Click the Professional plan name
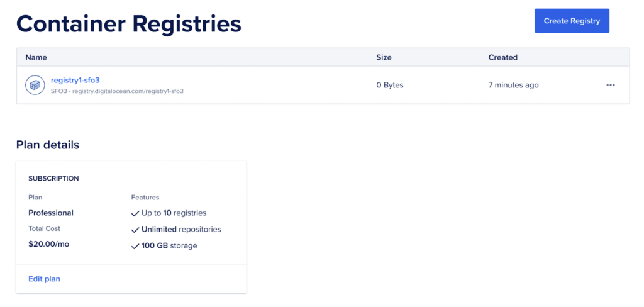The height and width of the screenshot is (307, 644). coord(51,213)
